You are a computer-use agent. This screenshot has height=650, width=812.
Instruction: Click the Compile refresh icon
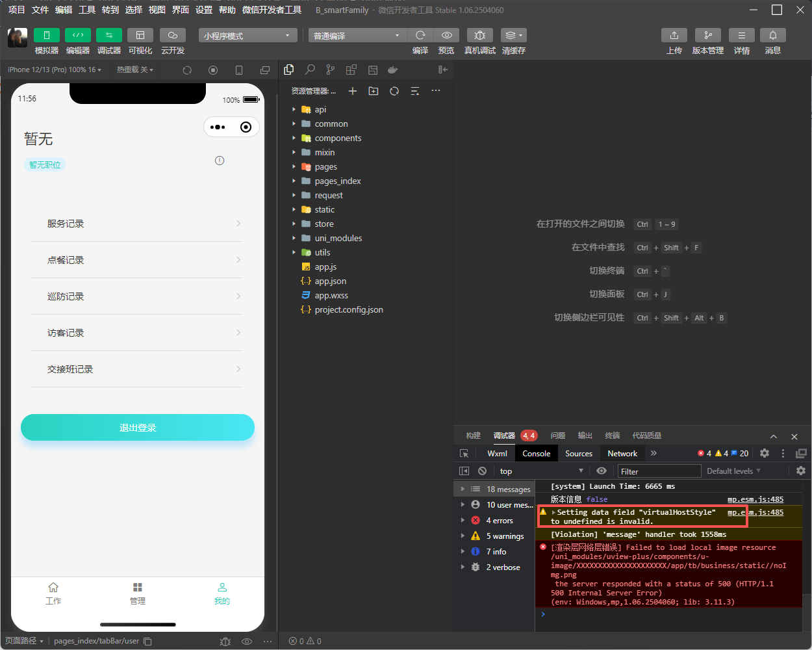[420, 35]
